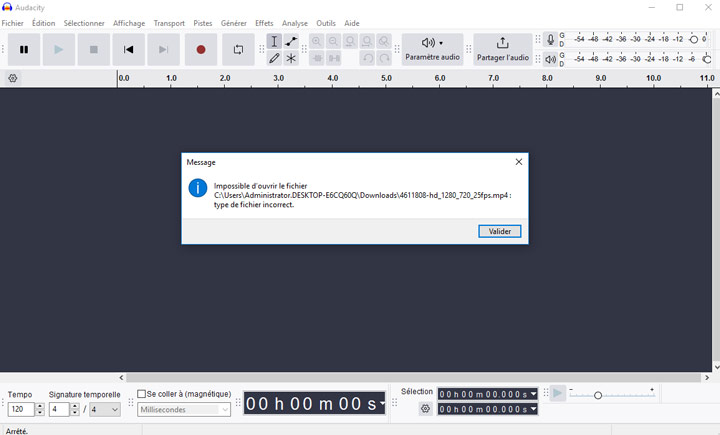Screen dimensions: 720x435
Task: Click the Tempo spinner arrows
Action: coord(40,409)
